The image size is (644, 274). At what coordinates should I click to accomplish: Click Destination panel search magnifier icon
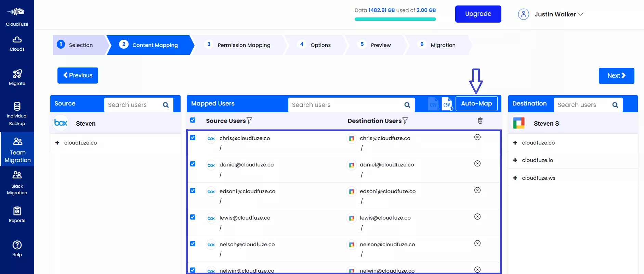pyautogui.click(x=615, y=105)
